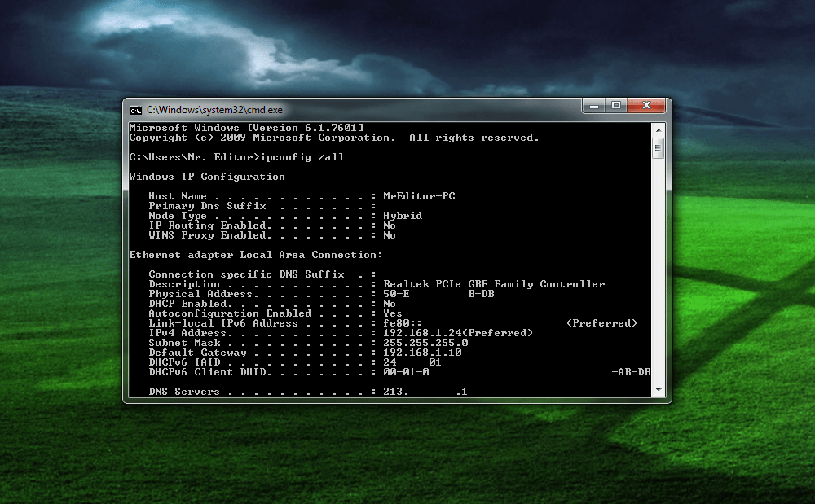815x504 pixels.
Task: Click the vertical scrollbar thumb
Action: [x=658, y=148]
